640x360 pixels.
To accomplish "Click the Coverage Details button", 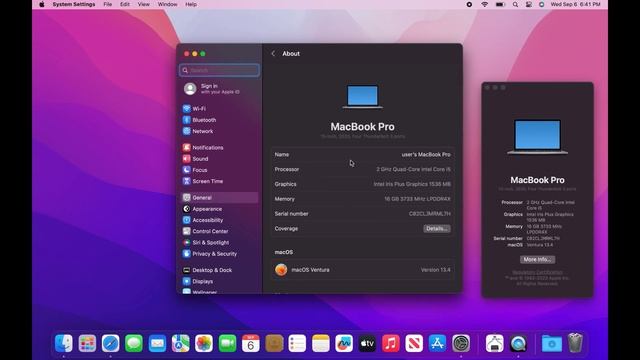I will click(437, 229).
